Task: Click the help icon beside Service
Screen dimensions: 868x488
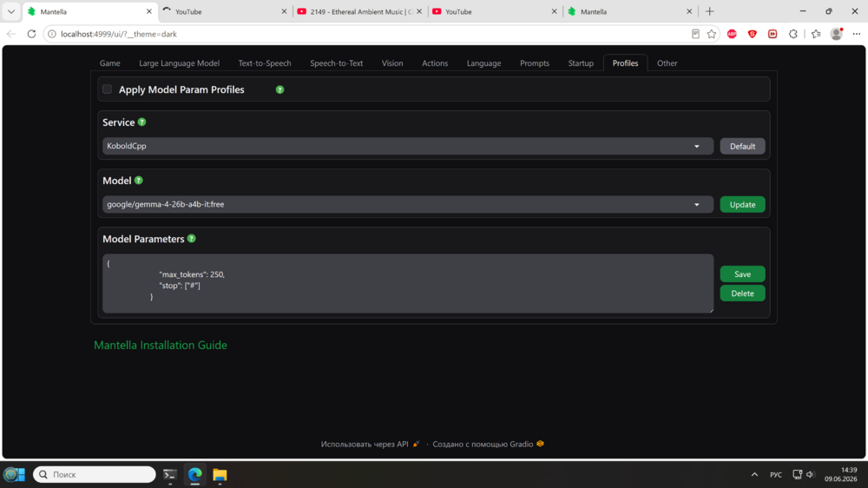Action: (142, 122)
